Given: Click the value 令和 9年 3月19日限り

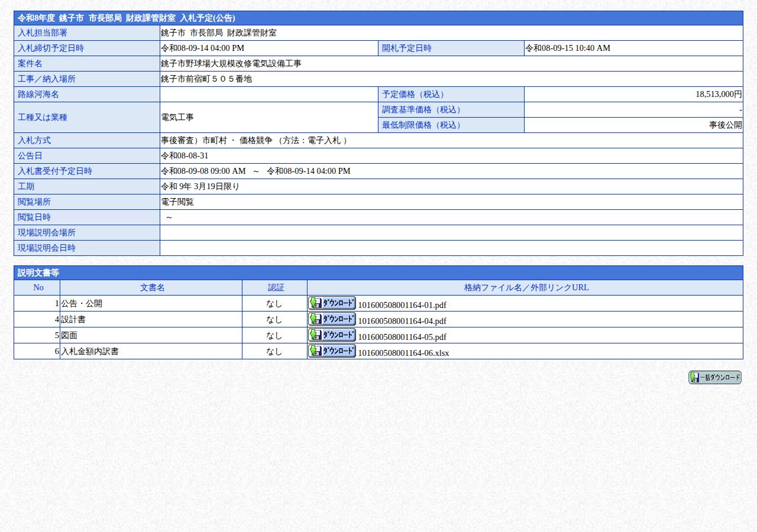Looking at the screenshot, I should click(200, 187).
